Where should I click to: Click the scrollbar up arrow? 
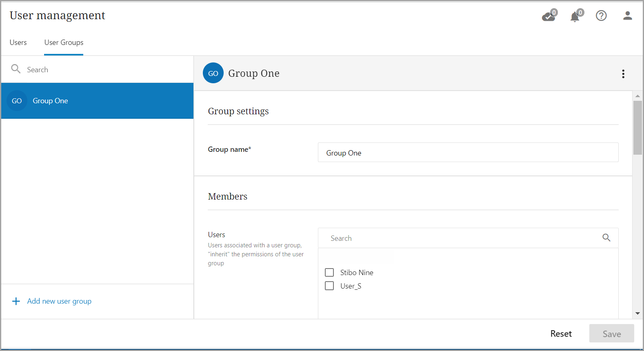tap(637, 96)
